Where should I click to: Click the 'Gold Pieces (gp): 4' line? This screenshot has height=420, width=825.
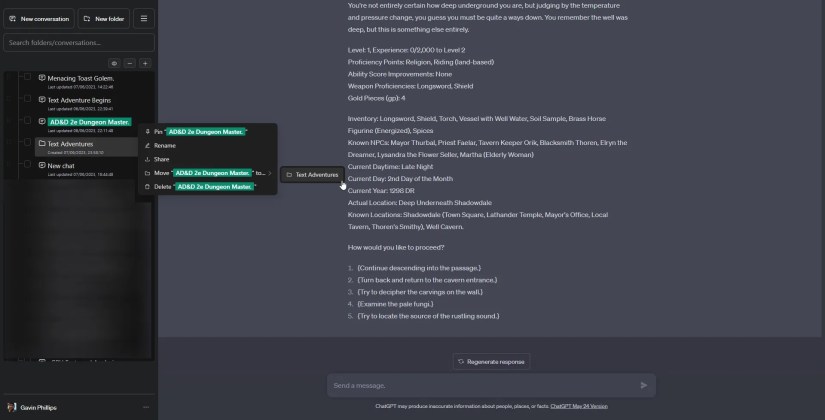tap(376, 98)
